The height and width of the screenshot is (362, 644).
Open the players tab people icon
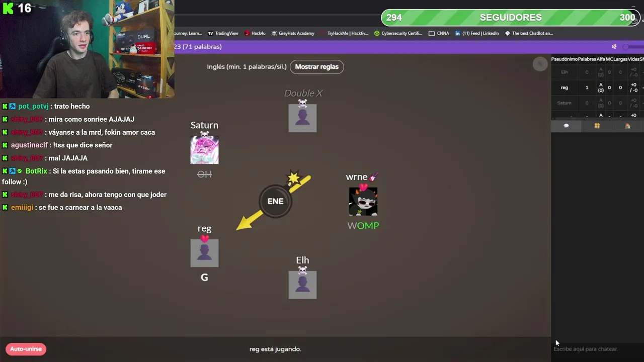(597, 126)
